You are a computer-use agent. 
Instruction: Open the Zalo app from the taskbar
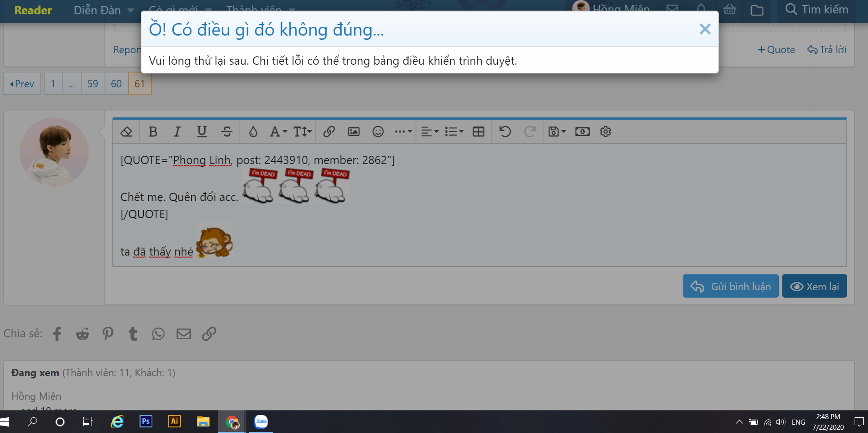tap(261, 421)
